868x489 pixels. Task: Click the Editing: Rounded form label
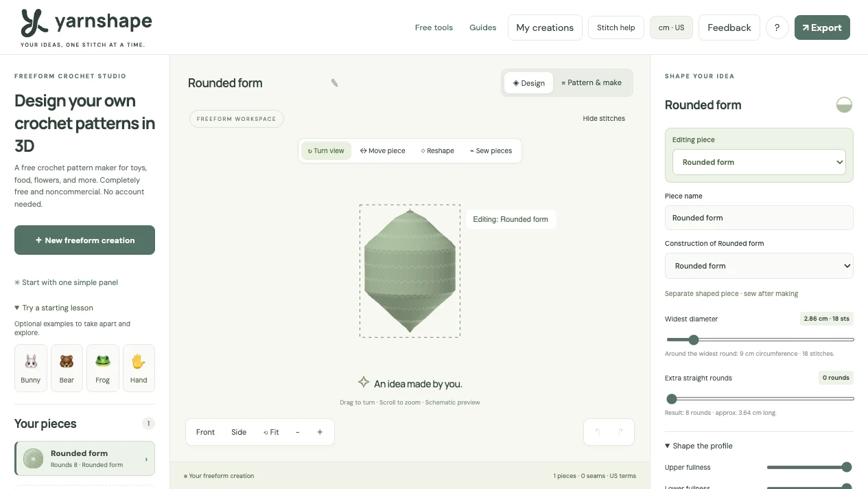pyautogui.click(x=511, y=219)
